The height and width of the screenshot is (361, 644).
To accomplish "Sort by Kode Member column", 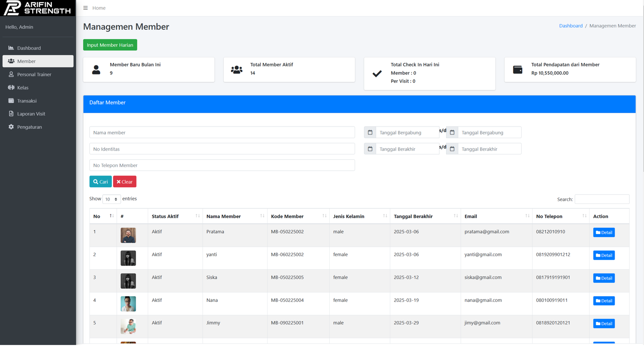I will (298, 216).
